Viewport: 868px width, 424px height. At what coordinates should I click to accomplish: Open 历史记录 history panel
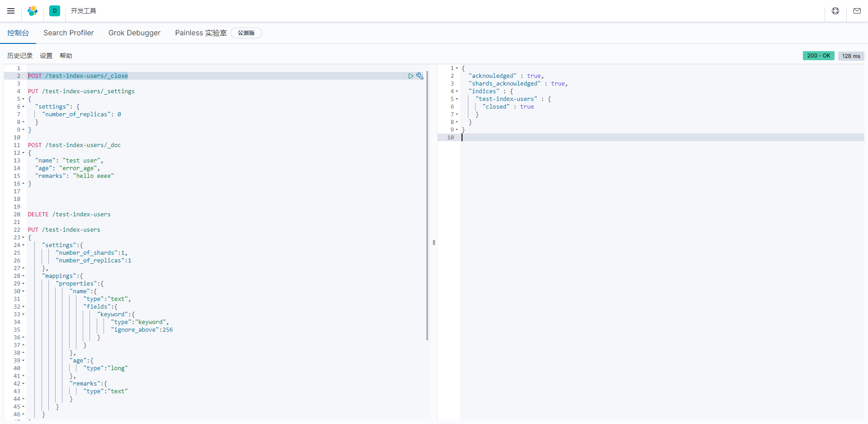[x=20, y=56]
